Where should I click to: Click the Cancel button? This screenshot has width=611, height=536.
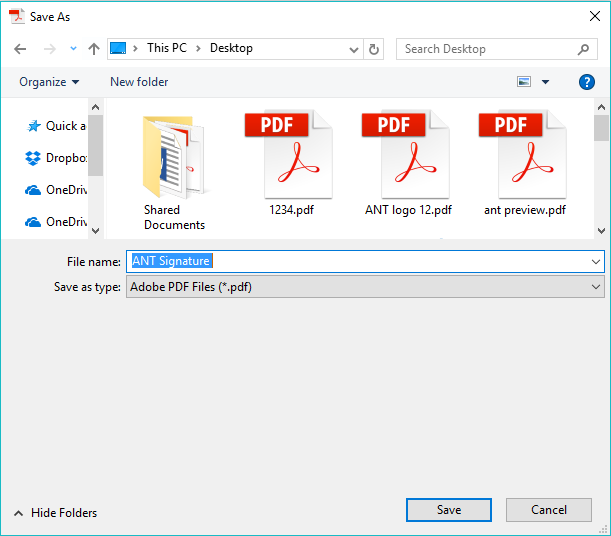click(548, 510)
